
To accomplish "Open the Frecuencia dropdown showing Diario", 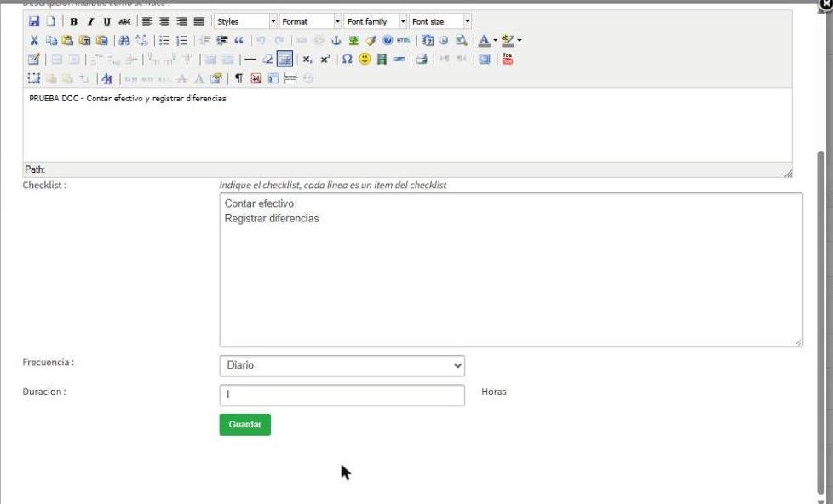I will [x=342, y=366].
